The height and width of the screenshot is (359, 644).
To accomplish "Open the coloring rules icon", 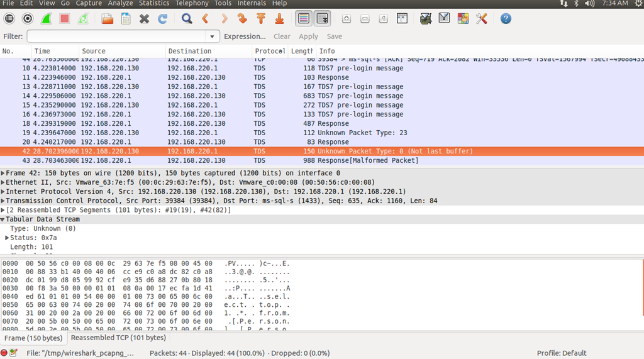I will click(x=463, y=19).
